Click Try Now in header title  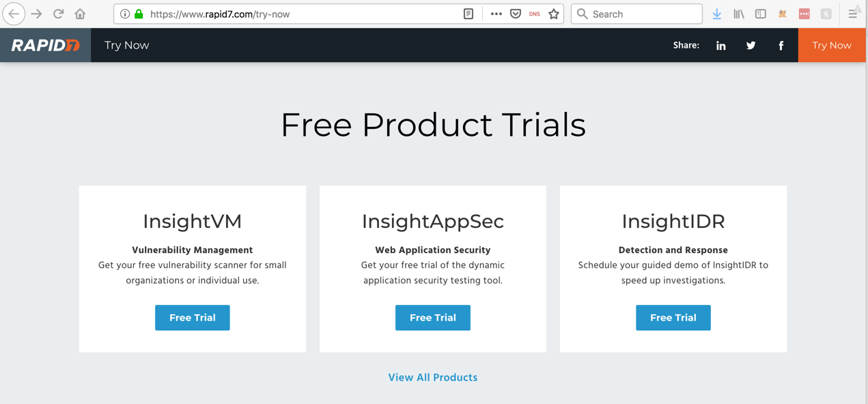pyautogui.click(x=126, y=45)
